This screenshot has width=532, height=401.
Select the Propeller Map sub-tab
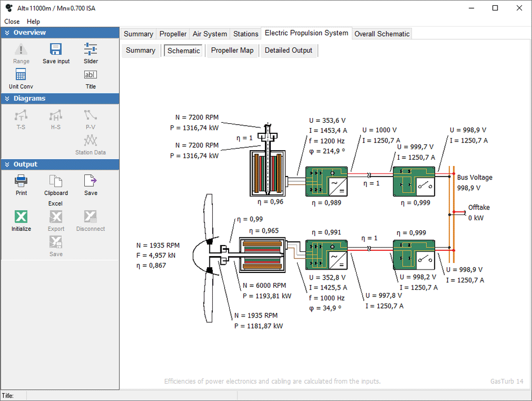click(x=232, y=50)
